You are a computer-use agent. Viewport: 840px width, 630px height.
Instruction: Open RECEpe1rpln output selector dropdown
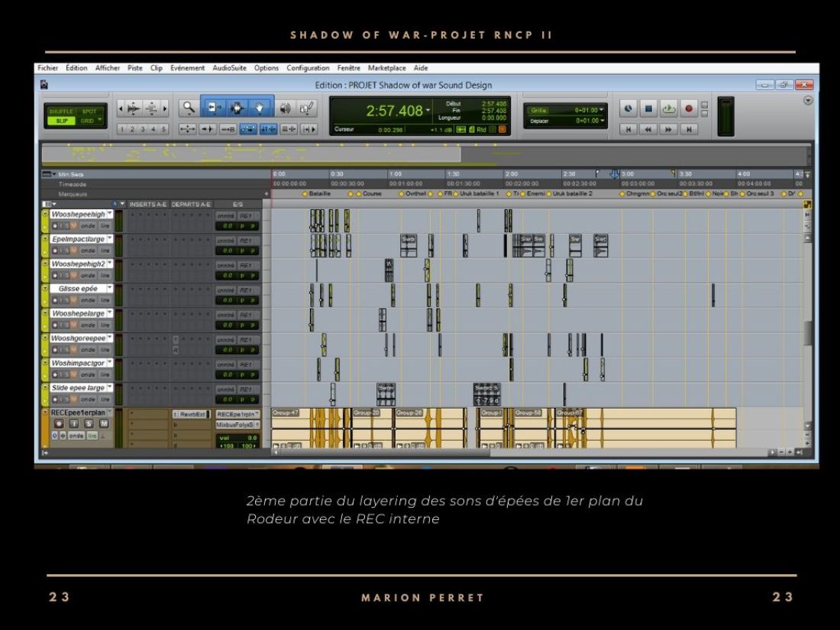coord(237,413)
